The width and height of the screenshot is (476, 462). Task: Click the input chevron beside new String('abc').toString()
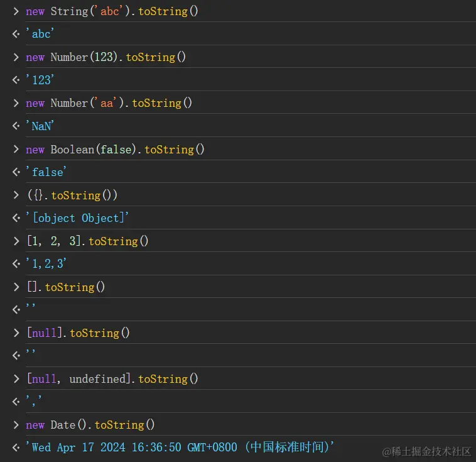16,11
